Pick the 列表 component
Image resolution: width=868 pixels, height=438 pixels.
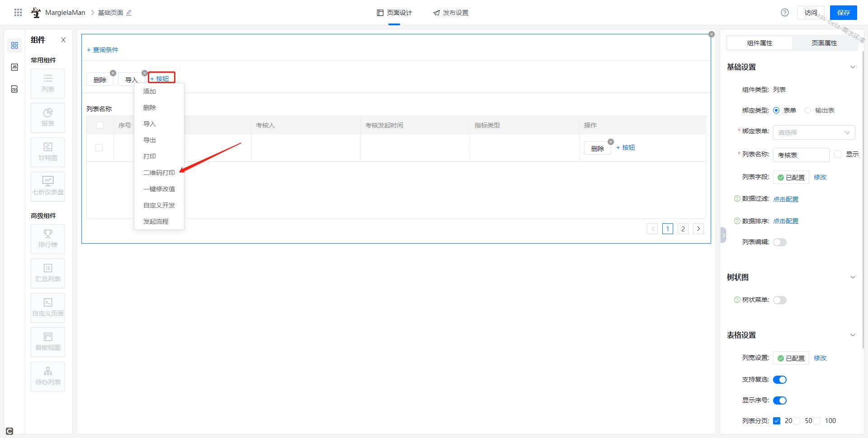48,84
